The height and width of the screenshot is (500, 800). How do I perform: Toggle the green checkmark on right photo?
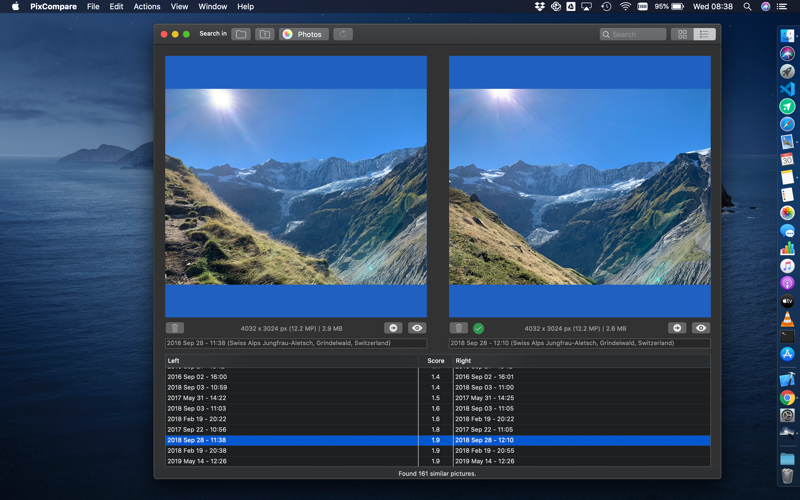click(x=478, y=328)
